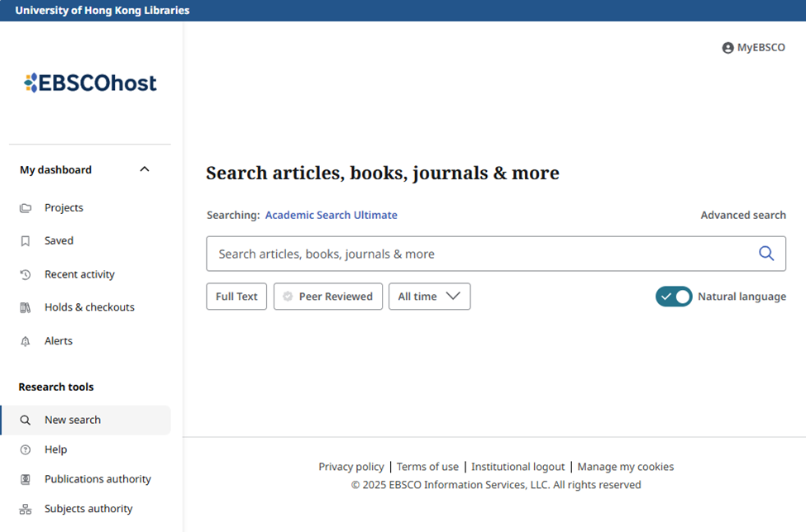The height and width of the screenshot is (532, 806).
Task: Open the All time date dropdown
Action: [x=429, y=297]
